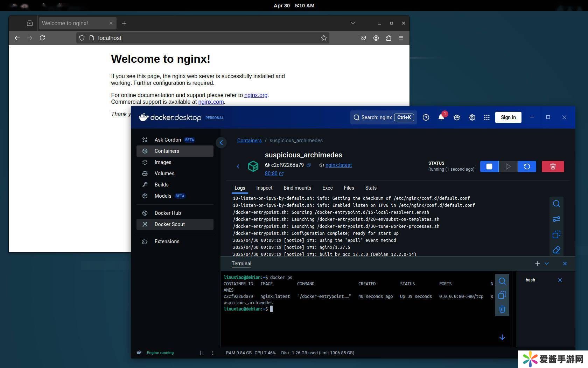Open the Stats tab

pyautogui.click(x=371, y=188)
